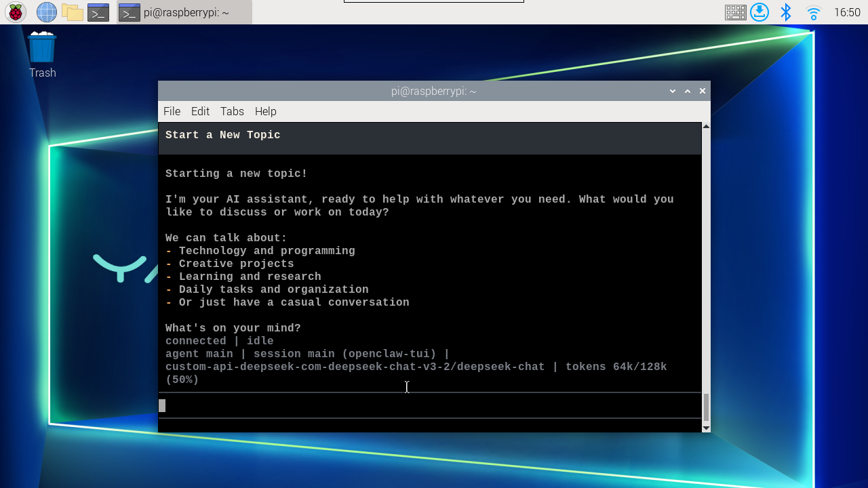Open the software updates download icon
This screenshot has width=868, height=488.
click(x=759, y=12)
